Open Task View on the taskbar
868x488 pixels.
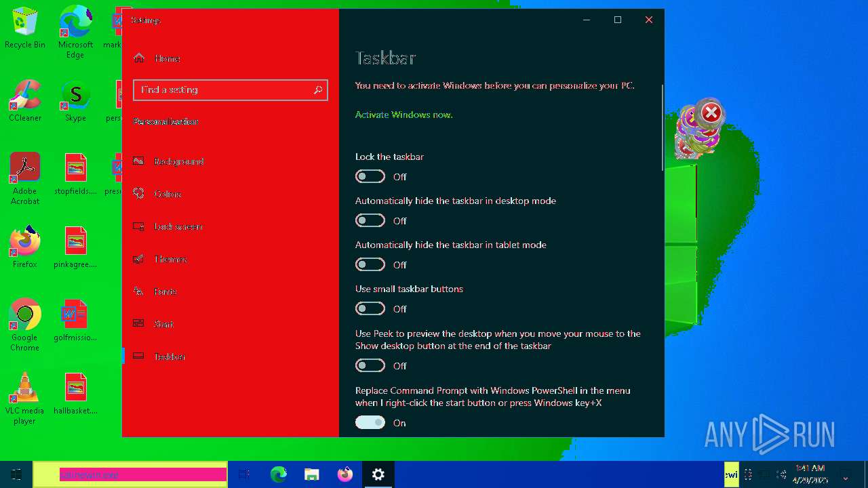pos(244,474)
